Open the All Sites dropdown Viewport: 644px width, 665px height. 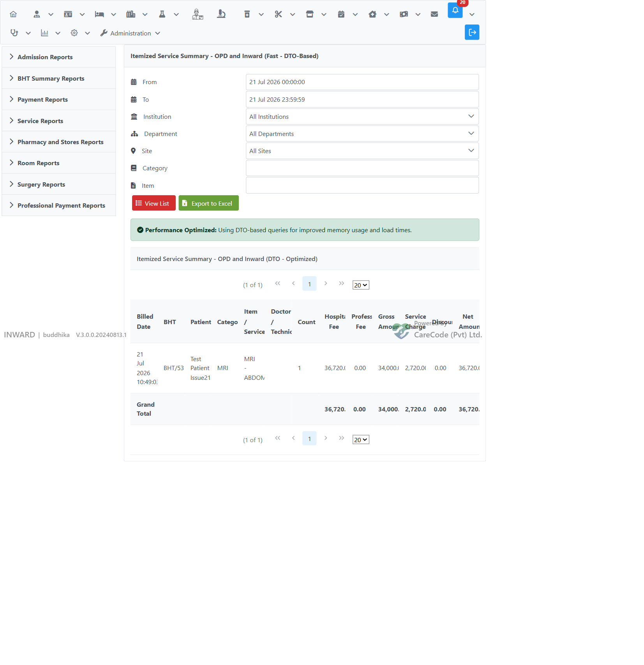tap(362, 151)
